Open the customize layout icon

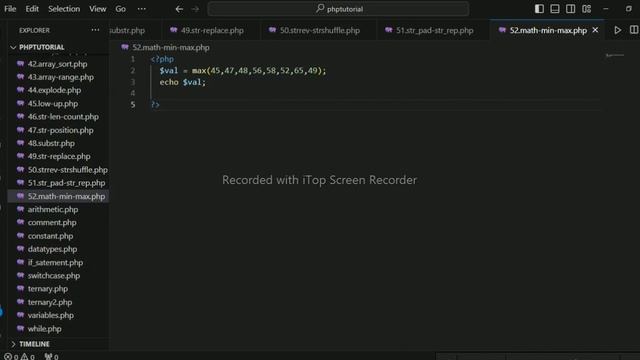point(587,9)
